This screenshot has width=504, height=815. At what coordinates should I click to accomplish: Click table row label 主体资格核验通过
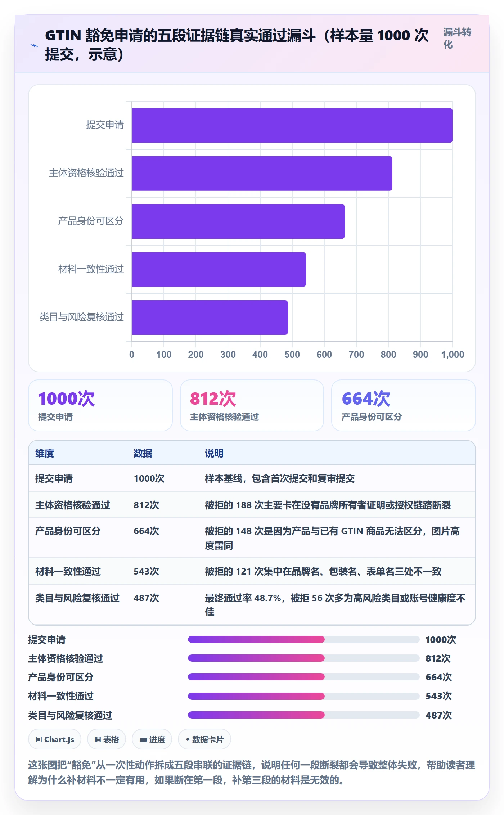coord(73,505)
